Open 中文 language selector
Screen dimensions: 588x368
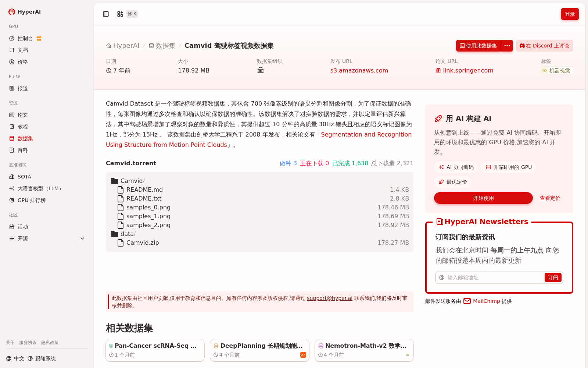pos(15,358)
